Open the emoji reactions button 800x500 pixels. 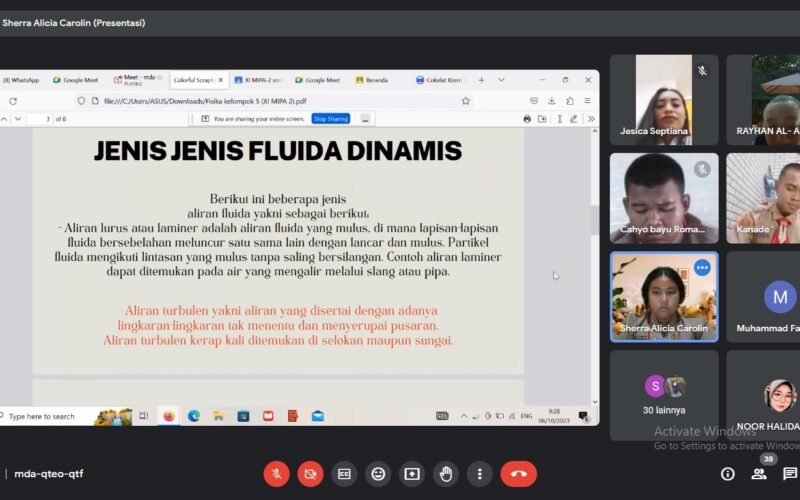[x=378, y=474]
